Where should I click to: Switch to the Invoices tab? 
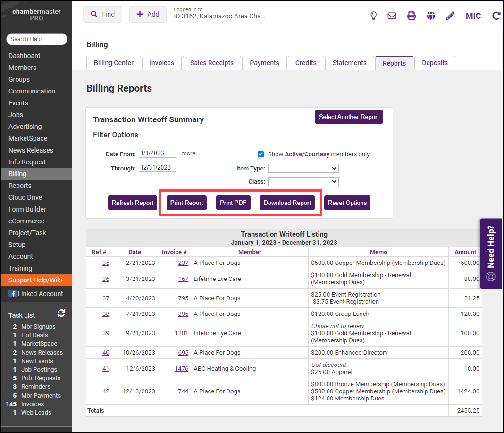coord(162,63)
